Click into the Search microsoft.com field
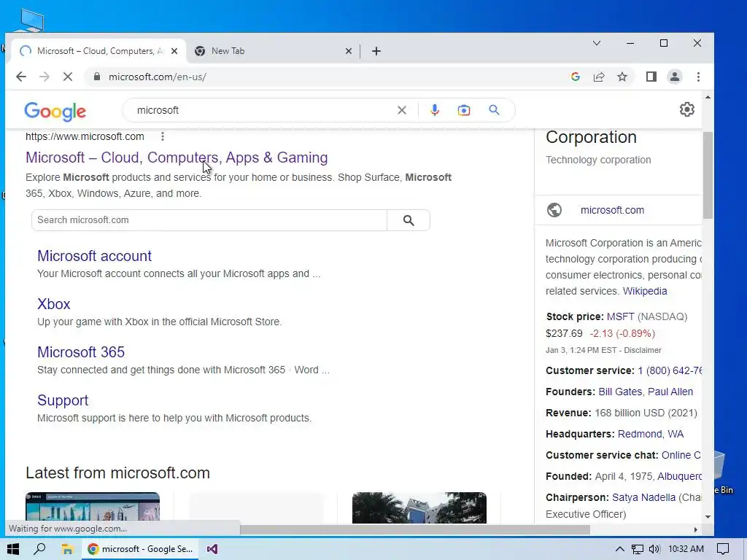The width and height of the screenshot is (747, 560). pyautogui.click(x=209, y=220)
